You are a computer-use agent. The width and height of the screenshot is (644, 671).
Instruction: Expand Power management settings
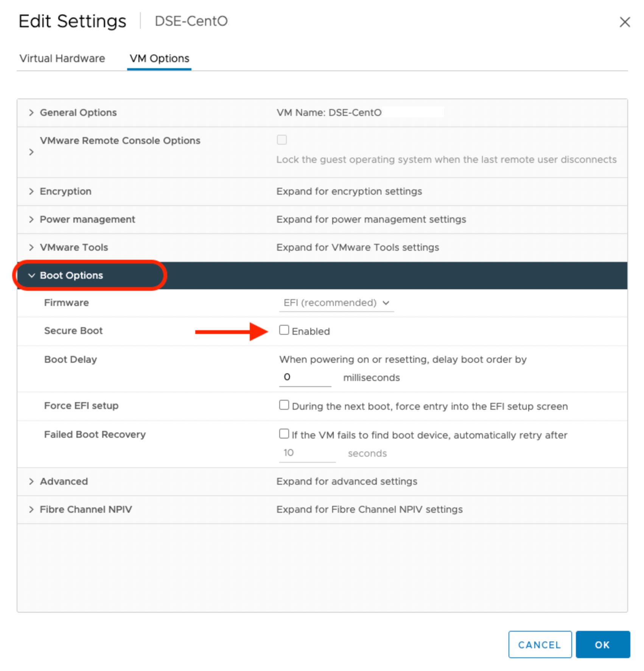[31, 219]
